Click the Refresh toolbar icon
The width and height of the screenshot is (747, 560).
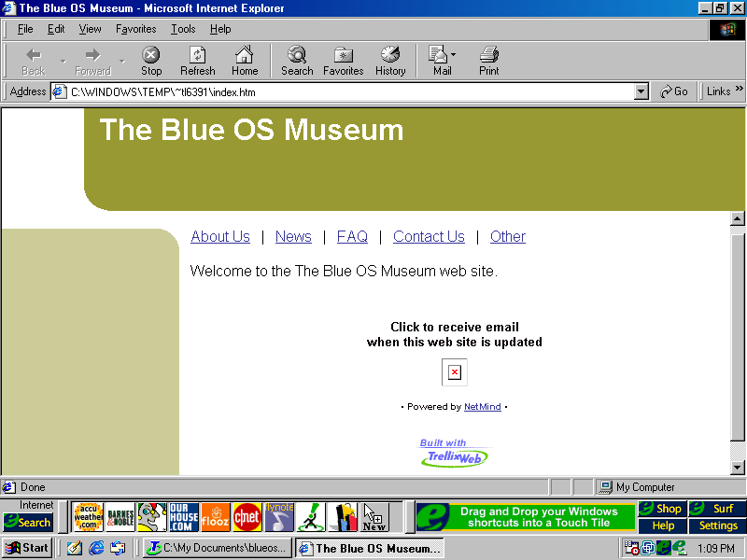[x=197, y=61]
